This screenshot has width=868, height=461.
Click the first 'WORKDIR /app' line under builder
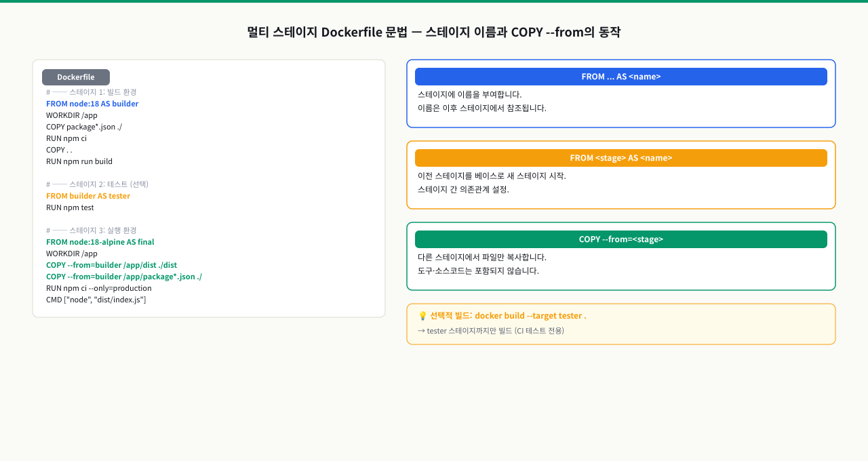pos(72,115)
